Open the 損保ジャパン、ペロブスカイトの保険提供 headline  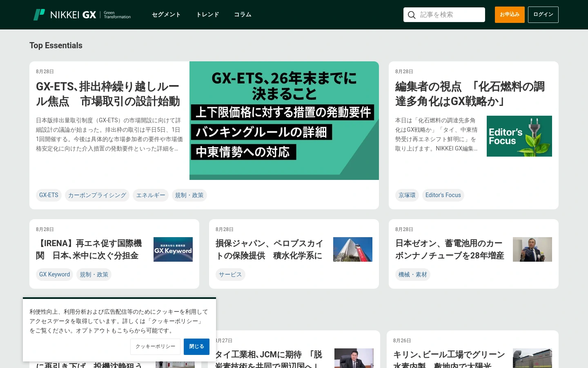269,249
